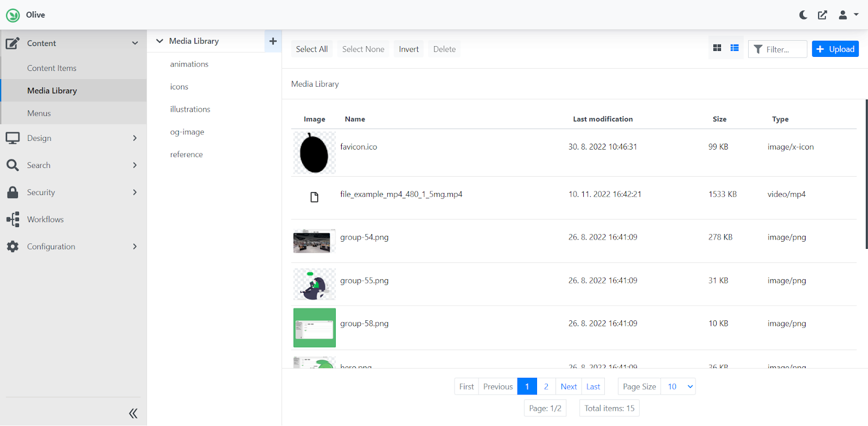Click the Olive logo icon
Image resolution: width=868 pixels, height=426 pixels.
13,15
